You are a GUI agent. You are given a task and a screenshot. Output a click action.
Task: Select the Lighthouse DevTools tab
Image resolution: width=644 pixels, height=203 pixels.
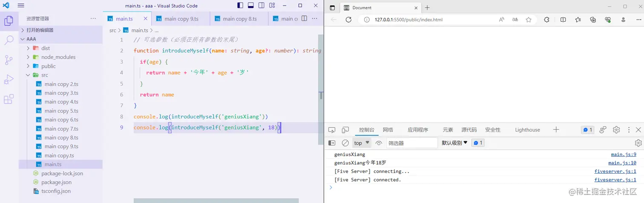pyautogui.click(x=527, y=130)
